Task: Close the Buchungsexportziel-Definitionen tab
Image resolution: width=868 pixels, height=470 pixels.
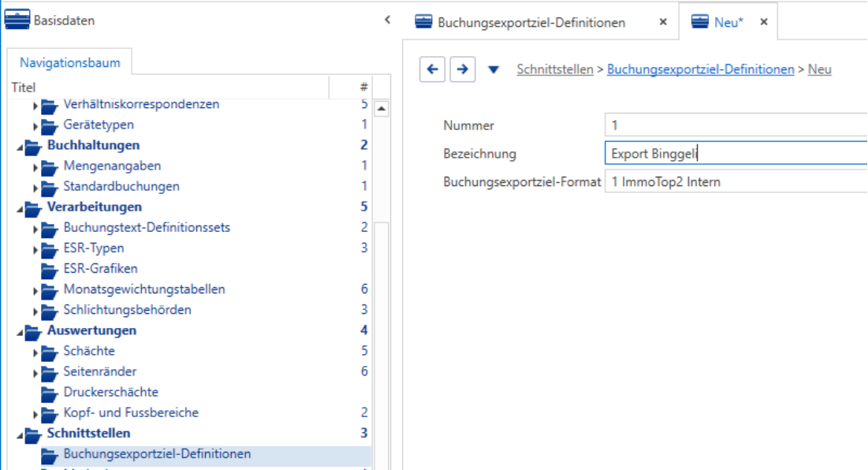Action: pyautogui.click(x=662, y=22)
